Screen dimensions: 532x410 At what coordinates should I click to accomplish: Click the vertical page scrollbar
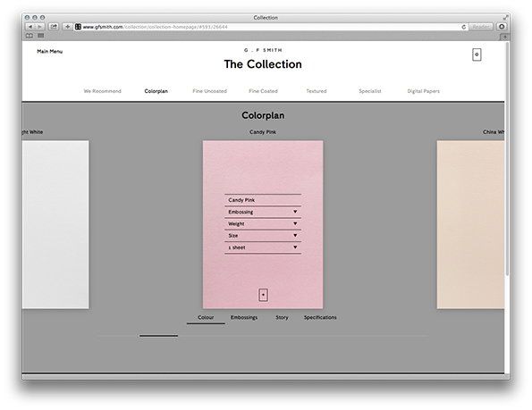click(x=507, y=159)
